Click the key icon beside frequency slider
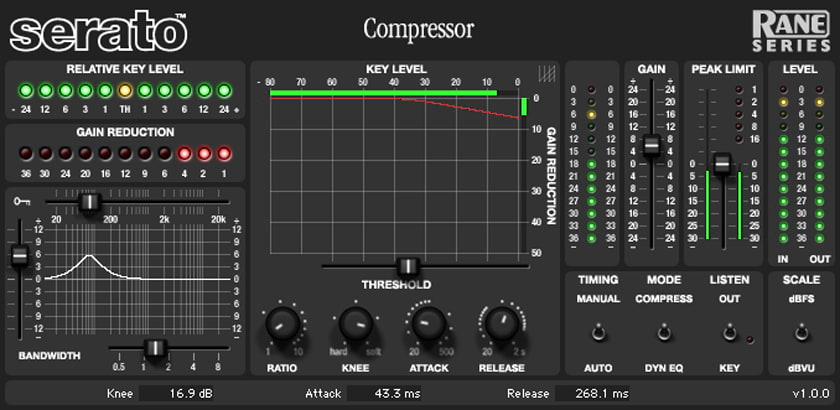The height and width of the screenshot is (410, 840). pos(22,202)
